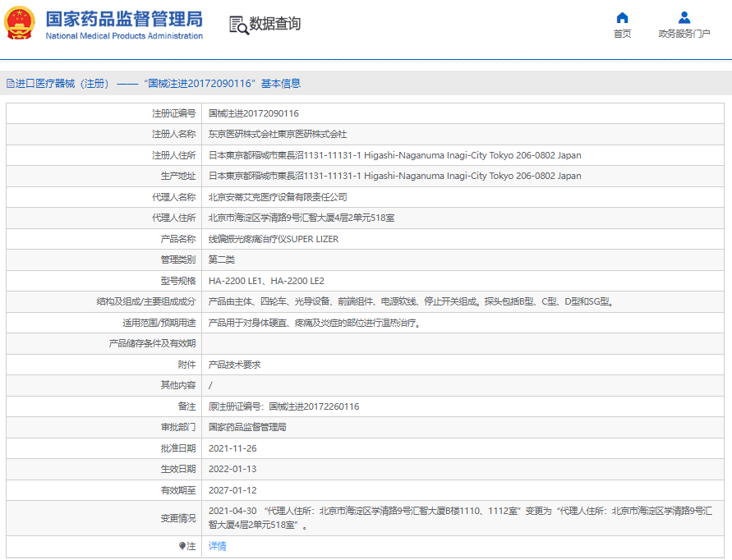Click the 变更情况 row label
Image resolution: width=732 pixels, height=560 pixels.
177,518
